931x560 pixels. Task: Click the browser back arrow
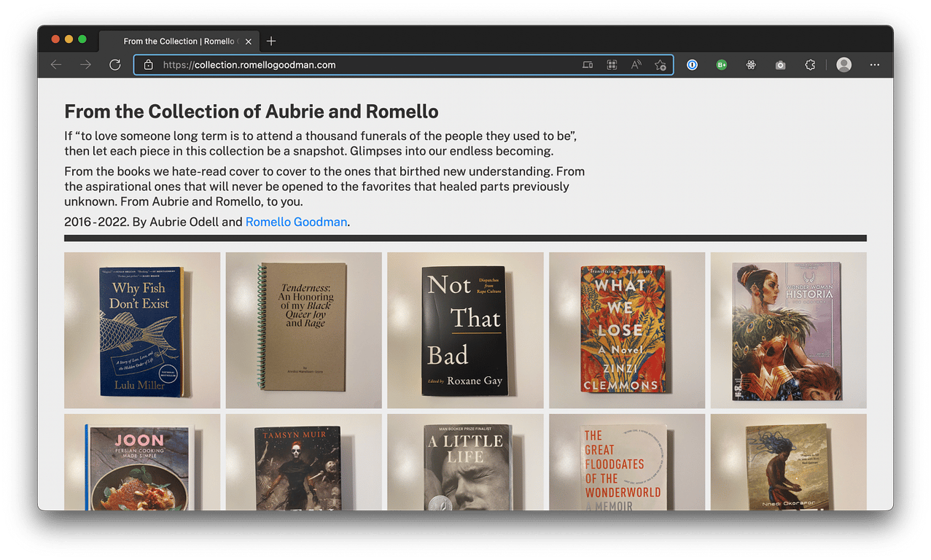56,65
